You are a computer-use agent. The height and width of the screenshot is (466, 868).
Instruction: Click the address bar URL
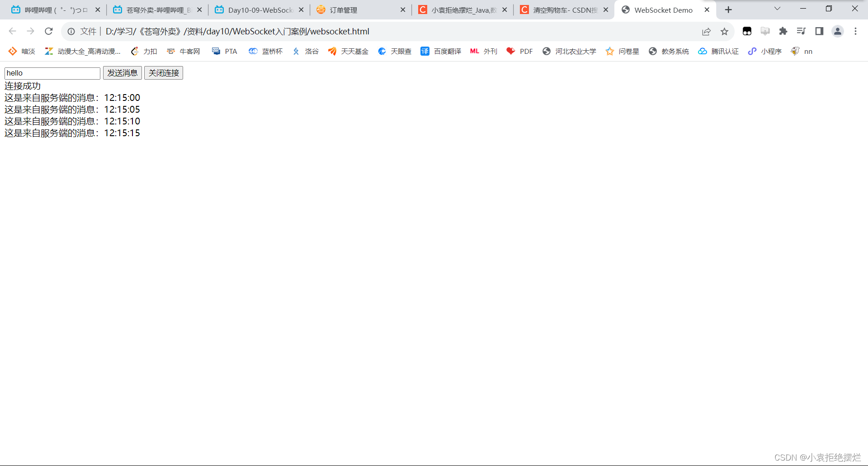[237, 31]
